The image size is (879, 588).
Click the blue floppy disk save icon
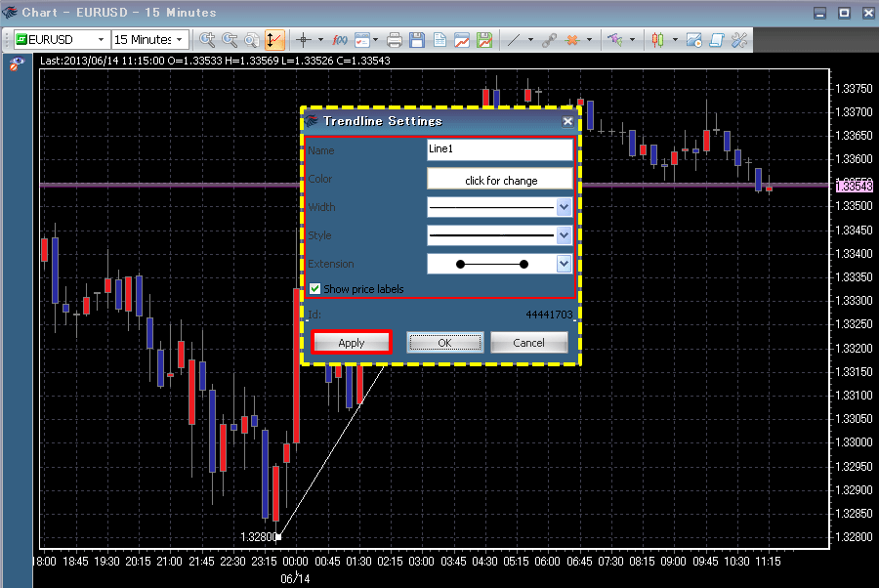[x=417, y=40]
